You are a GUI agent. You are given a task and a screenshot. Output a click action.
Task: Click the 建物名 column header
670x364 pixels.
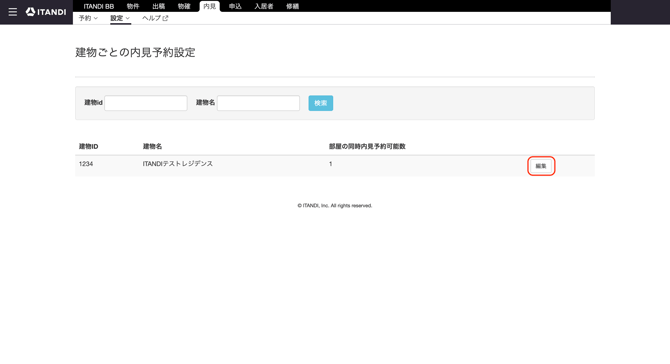tap(152, 146)
